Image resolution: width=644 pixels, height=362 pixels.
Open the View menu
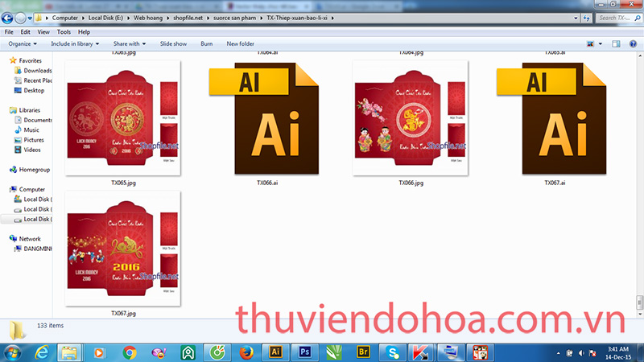pyautogui.click(x=43, y=32)
